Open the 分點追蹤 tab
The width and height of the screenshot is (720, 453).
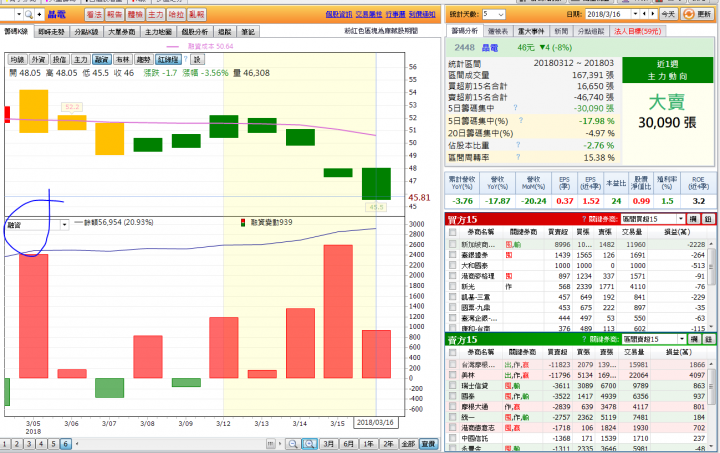(x=591, y=31)
